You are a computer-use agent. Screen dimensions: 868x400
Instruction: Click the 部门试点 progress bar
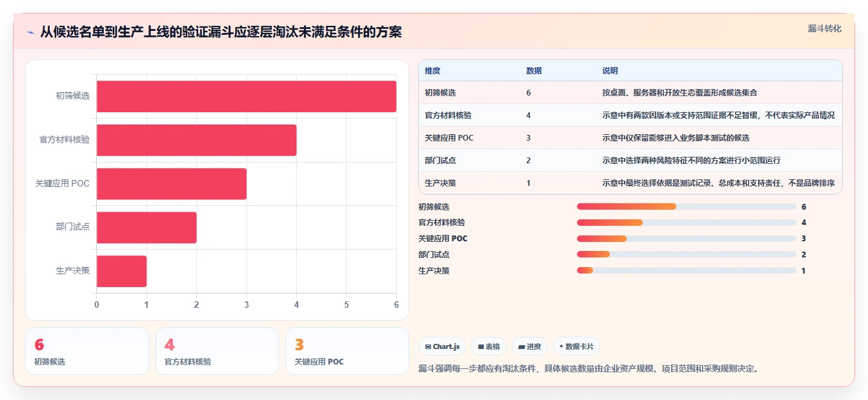pyautogui.click(x=687, y=254)
